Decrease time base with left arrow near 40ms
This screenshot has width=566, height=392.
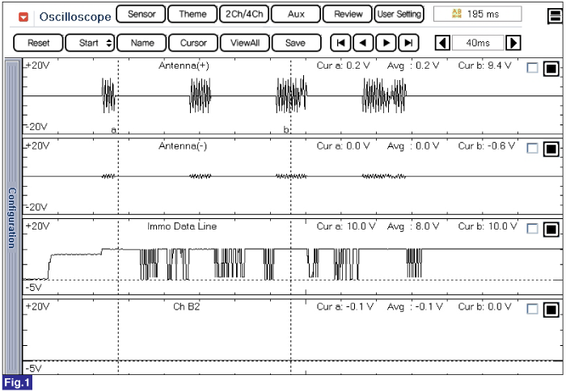tap(442, 43)
